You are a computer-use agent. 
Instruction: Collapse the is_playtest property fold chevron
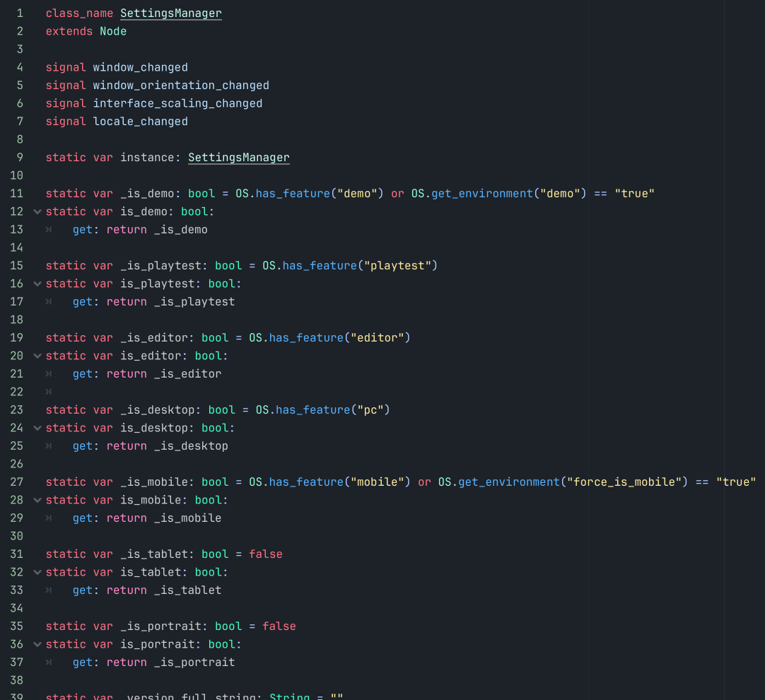point(37,284)
